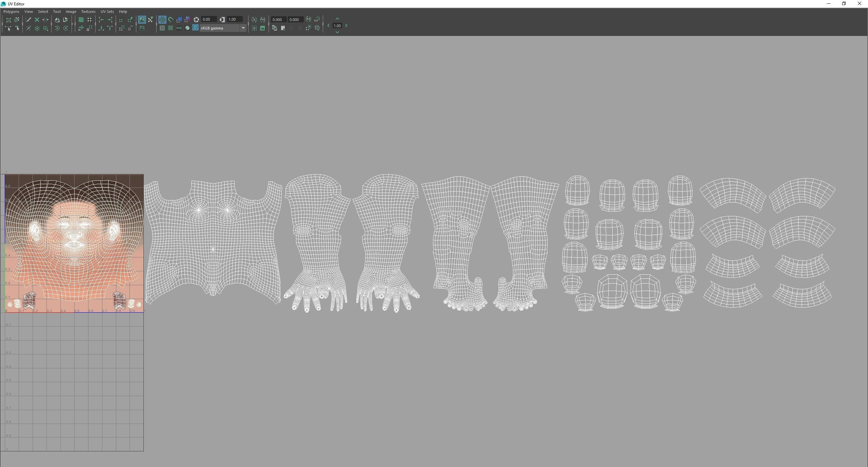Toggle the checkered tile pattern display

click(x=171, y=28)
